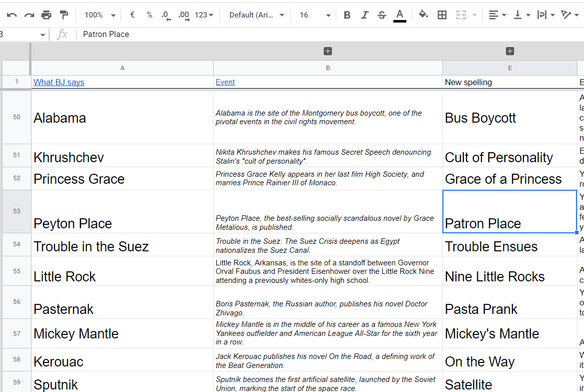Open the 'Event' header link
This screenshot has width=584, height=392.
pos(225,82)
